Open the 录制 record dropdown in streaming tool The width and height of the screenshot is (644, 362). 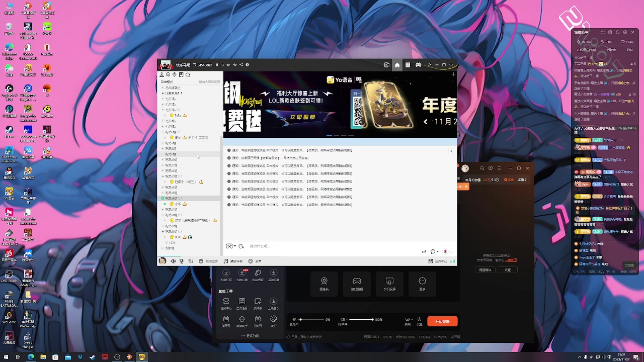point(408,321)
